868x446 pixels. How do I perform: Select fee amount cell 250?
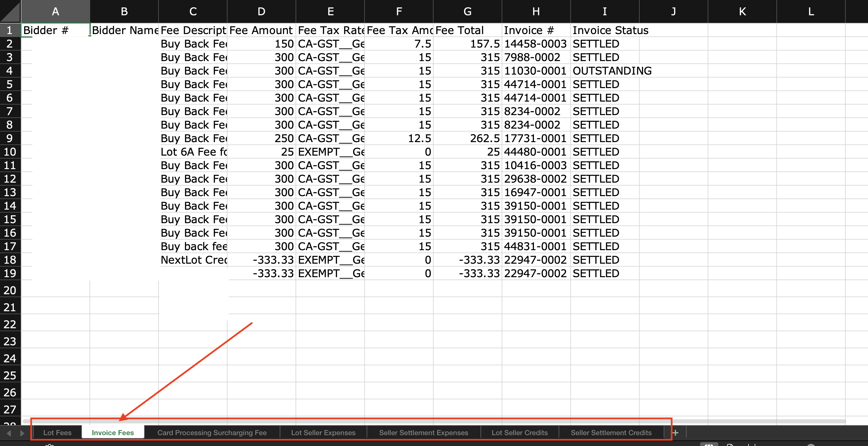262,138
